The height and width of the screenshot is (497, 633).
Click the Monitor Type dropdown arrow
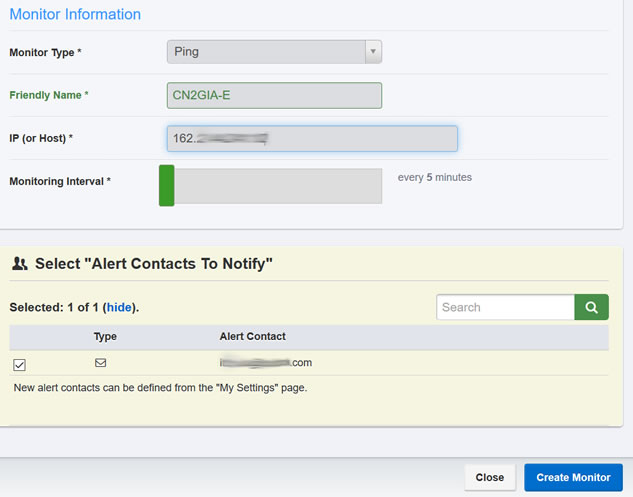[372, 51]
